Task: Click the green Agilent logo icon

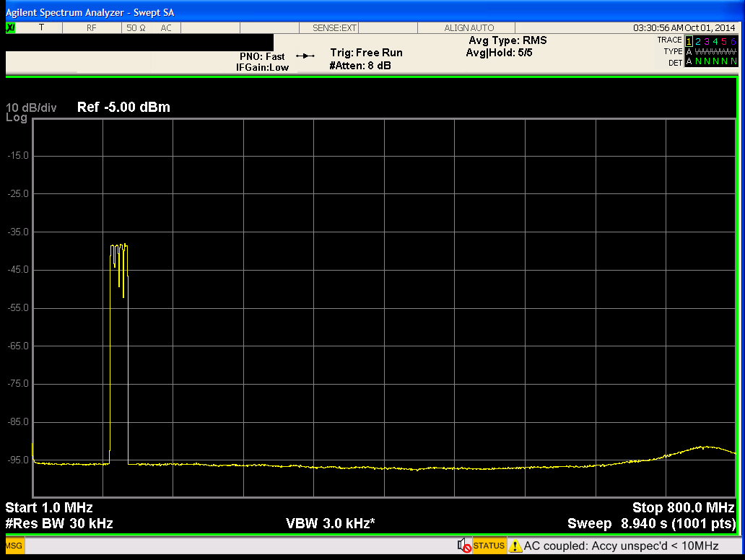Action: [x=11, y=28]
